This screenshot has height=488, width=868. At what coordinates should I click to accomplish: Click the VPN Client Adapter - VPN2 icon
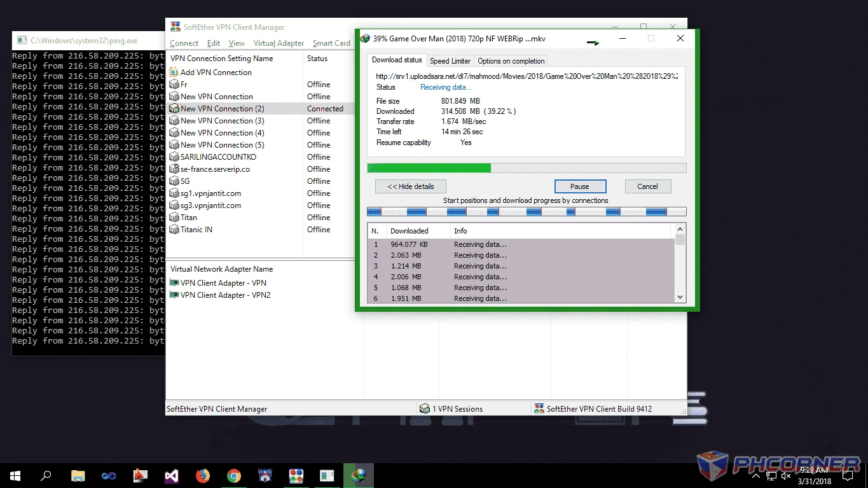pyautogui.click(x=175, y=295)
